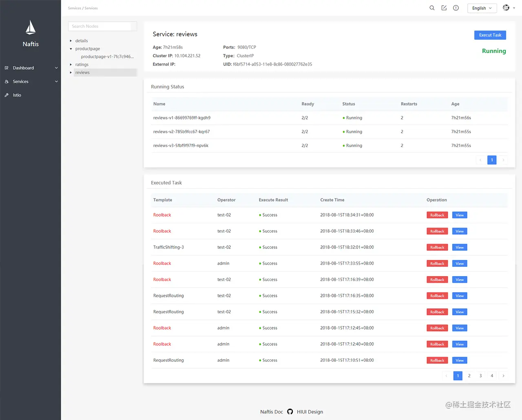This screenshot has height=420, width=522.
Task: Click the Services / Services breadcrumb
Action: [83, 8]
